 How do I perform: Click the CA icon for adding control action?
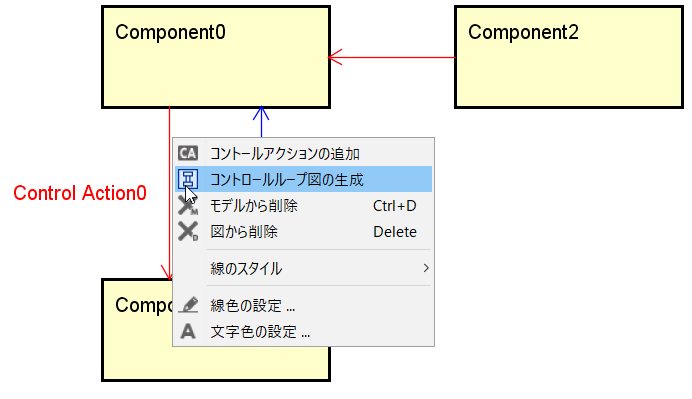point(188,153)
